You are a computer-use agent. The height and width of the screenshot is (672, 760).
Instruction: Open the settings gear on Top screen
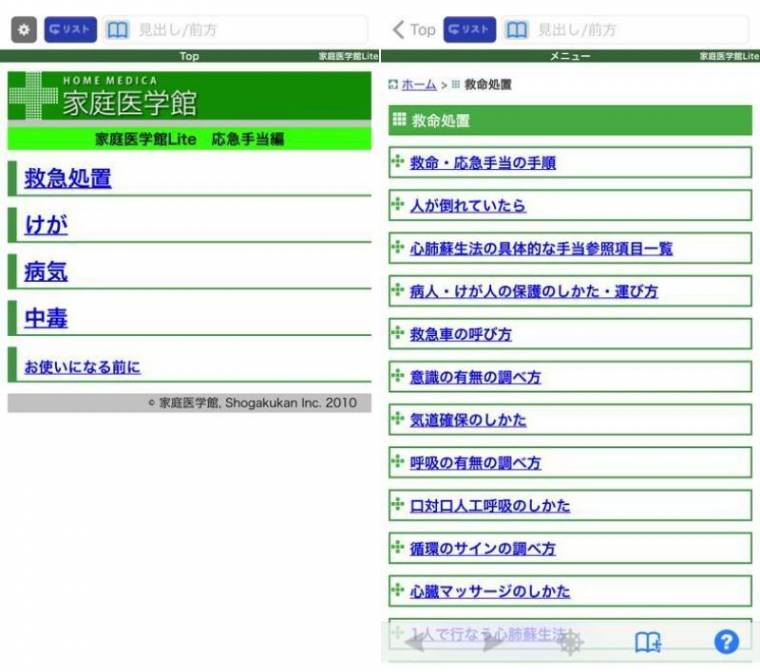coord(24,30)
